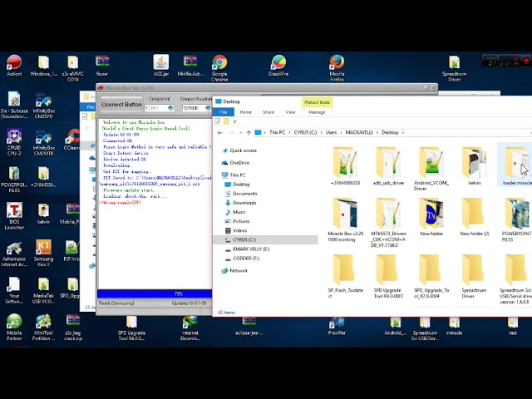The width and height of the screenshot is (532, 399).
Task: Open BIOS Launcher desktop icon
Action: tap(14, 216)
